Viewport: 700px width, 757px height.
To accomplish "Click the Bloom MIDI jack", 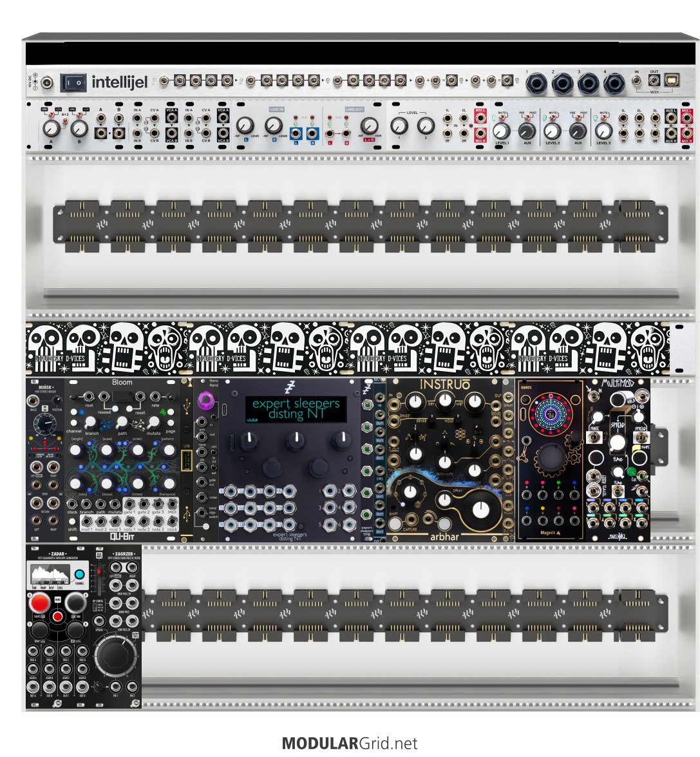I will (172, 504).
